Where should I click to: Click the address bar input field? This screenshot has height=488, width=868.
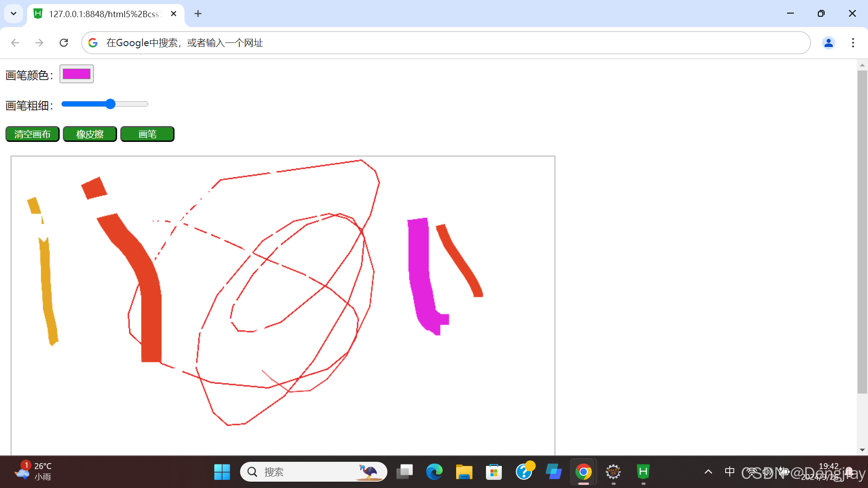click(x=407, y=42)
